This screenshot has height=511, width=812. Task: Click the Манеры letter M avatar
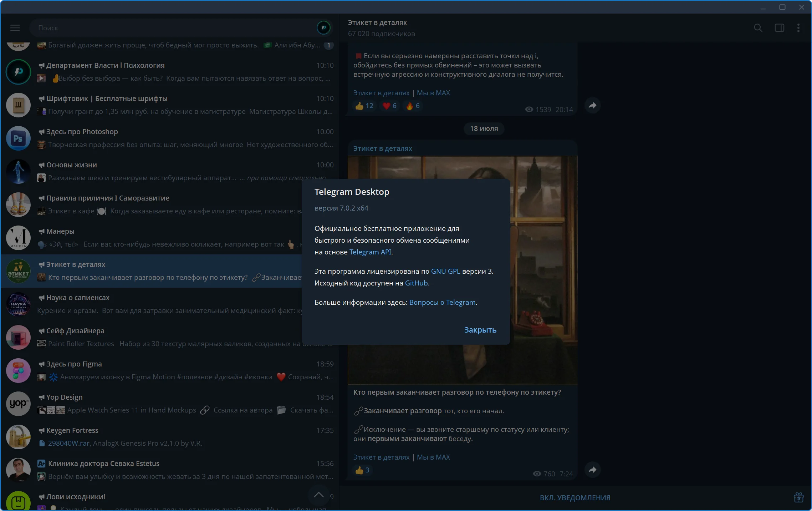coord(18,238)
